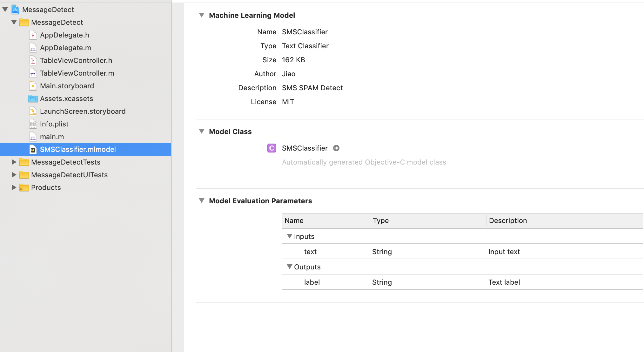Click the LaunchScreen.storyboard file icon
Viewport: 644px width, 352px height.
tap(33, 111)
